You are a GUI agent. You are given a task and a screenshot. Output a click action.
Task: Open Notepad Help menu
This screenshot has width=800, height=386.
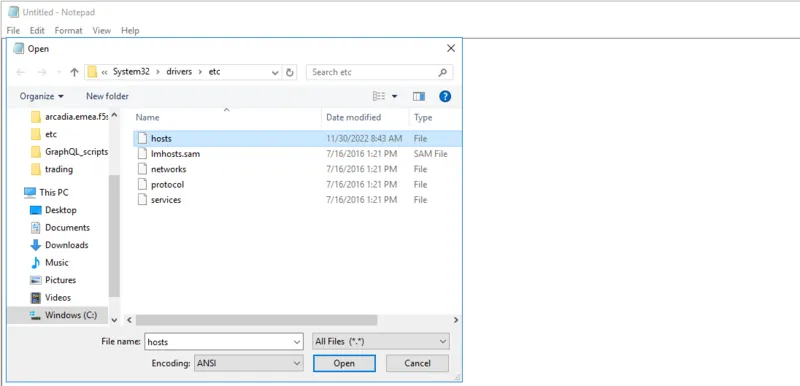pyautogui.click(x=130, y=31)
